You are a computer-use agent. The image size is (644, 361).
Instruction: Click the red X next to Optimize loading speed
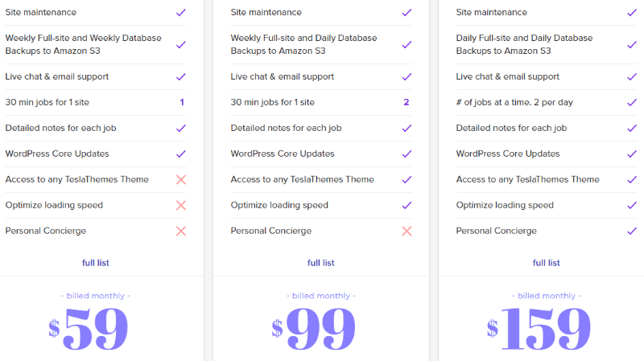pyautogui.click(x=181, y=205)
